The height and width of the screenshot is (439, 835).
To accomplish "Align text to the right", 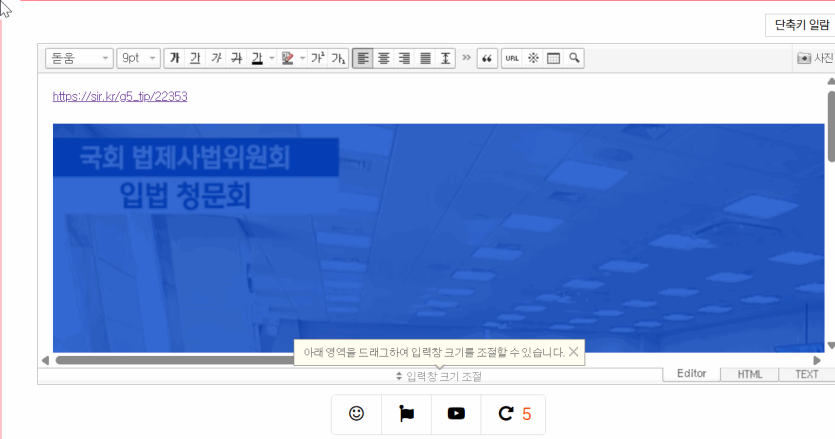I will [404, 58].
